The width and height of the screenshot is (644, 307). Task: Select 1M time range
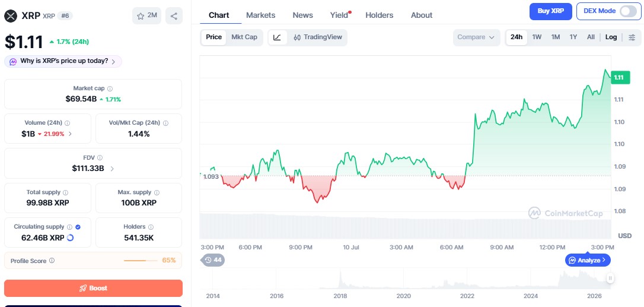click(x=556, y=37)
